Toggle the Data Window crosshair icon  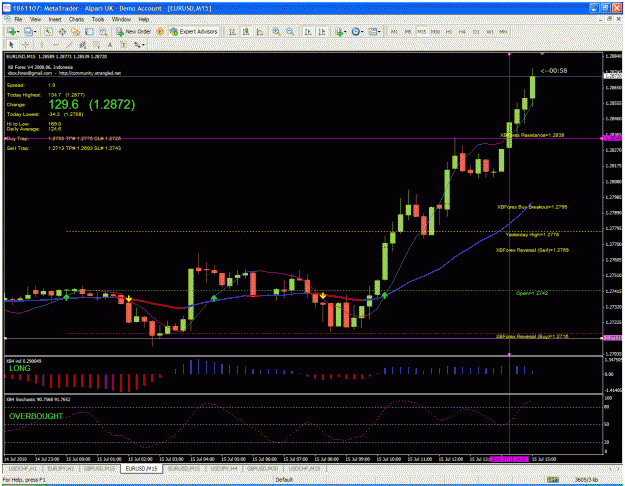tap(62, 31)
